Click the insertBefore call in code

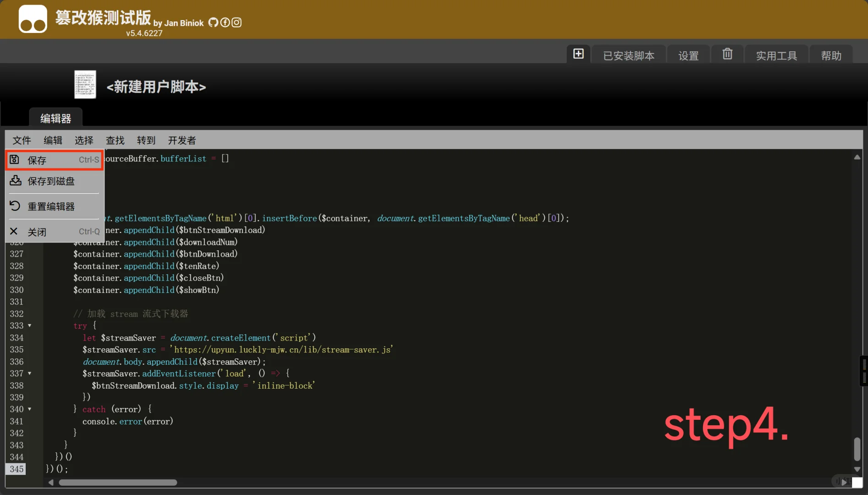[289, 218]
